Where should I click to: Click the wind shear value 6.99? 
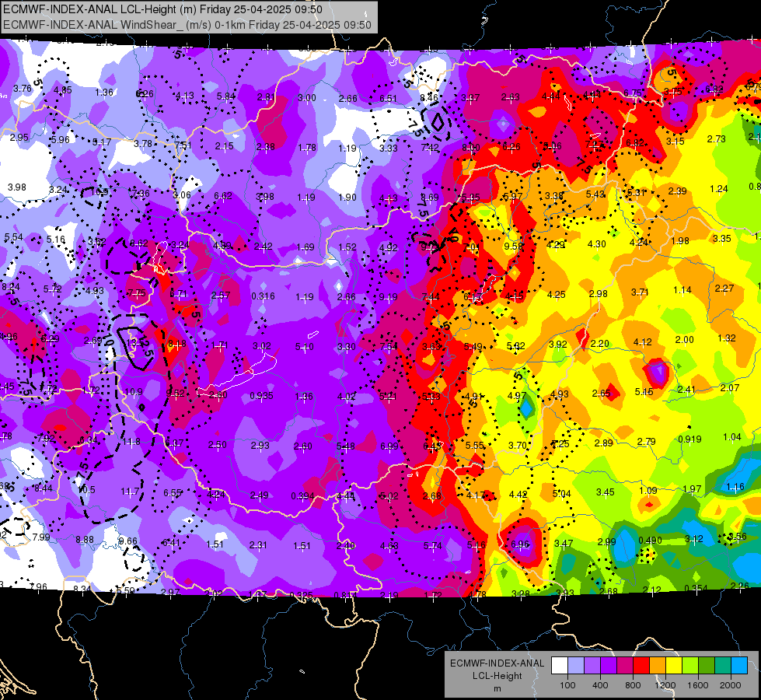pos(389,446)
